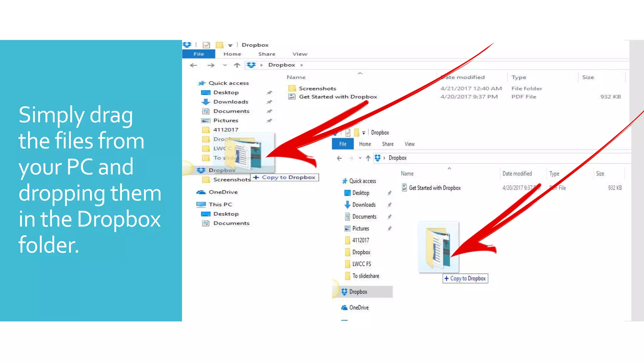Click Up arrow in lower window
The image size is (644, 362).
click(368, 158)
